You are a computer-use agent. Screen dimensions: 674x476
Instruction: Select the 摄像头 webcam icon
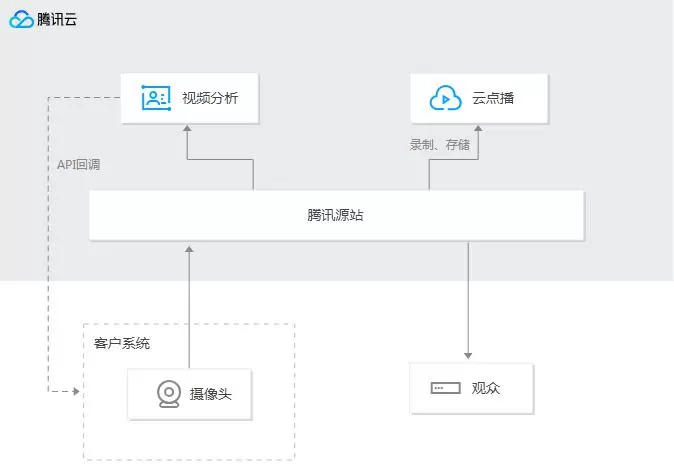[x=169, y=394]
